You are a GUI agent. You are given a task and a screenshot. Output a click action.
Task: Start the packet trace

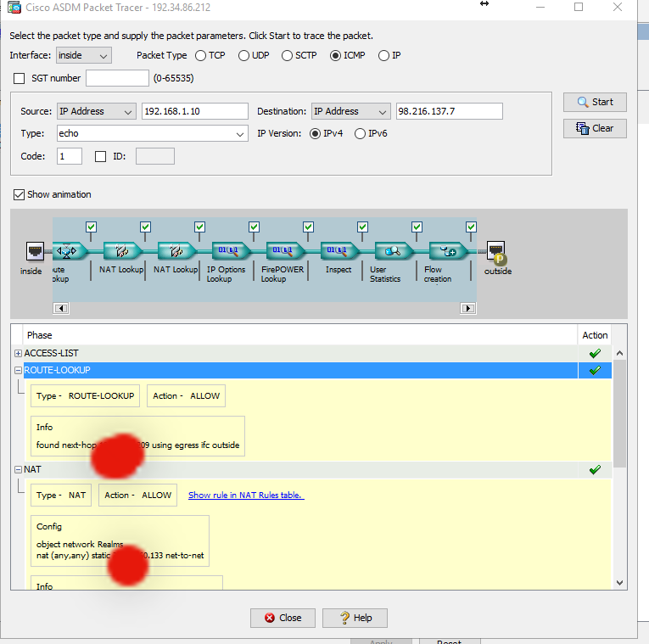point(595,102)
